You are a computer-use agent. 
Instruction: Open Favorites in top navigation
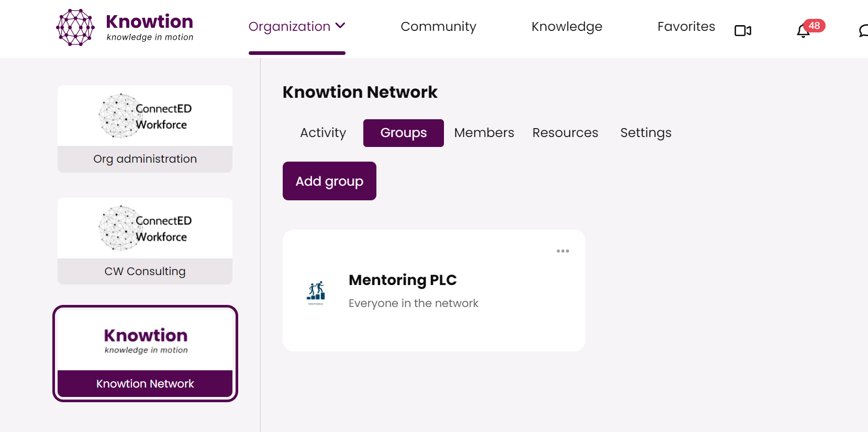point(686,26)
